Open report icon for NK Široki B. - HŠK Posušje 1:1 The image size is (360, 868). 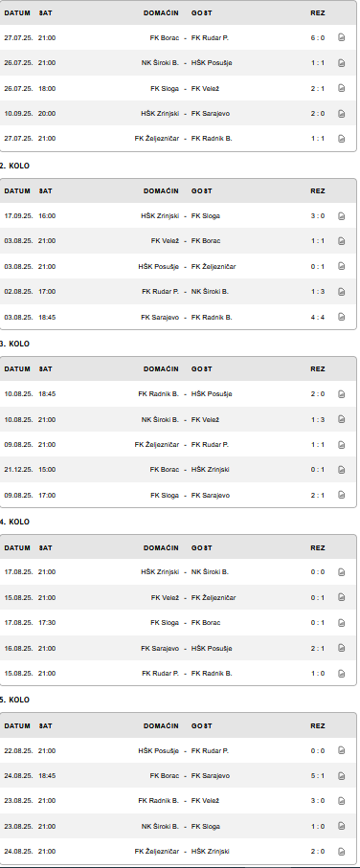coord(342,63)
